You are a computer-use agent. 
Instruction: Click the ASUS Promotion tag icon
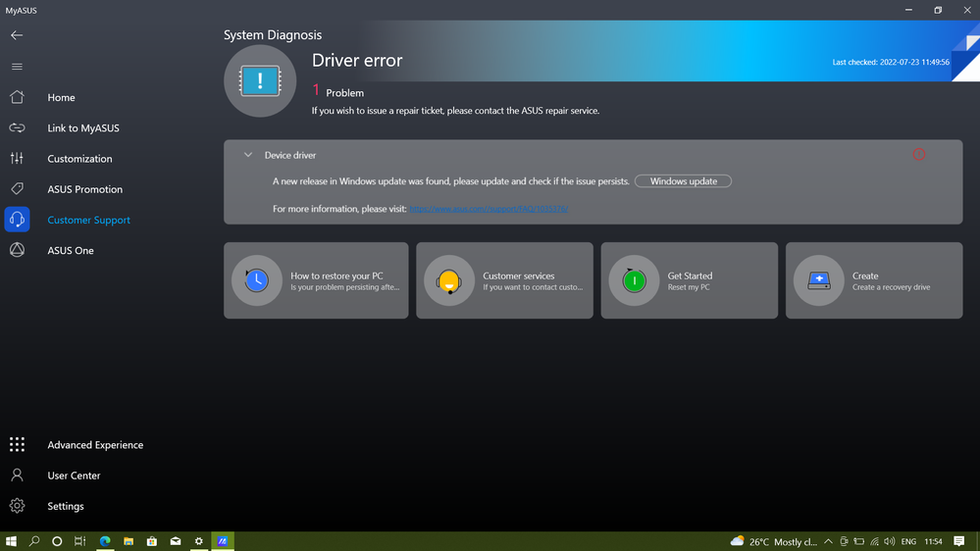coord(17,188)
